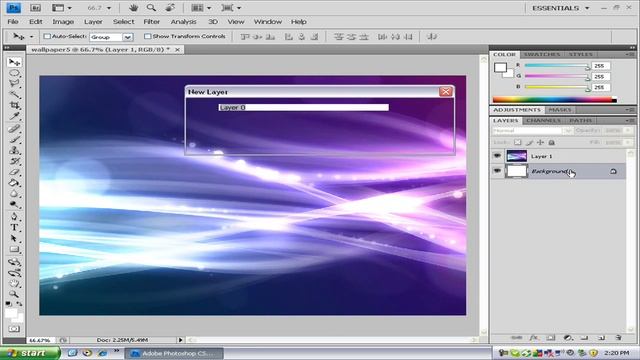Toggle lock position icon
The image size is (640, 360).
tap(540, 142)
